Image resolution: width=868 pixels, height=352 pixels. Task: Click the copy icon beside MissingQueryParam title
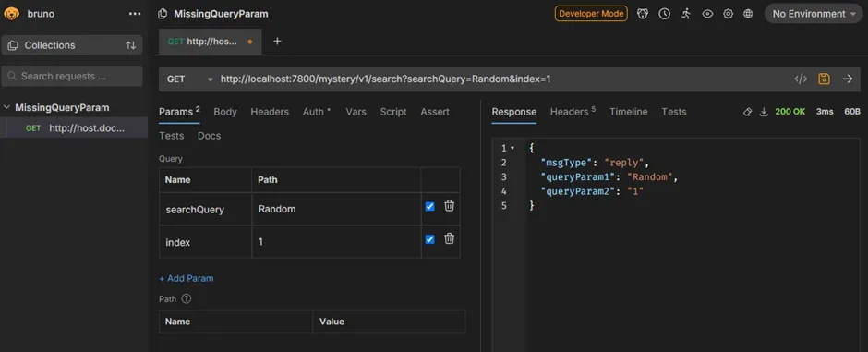click(x=163, y=14)
